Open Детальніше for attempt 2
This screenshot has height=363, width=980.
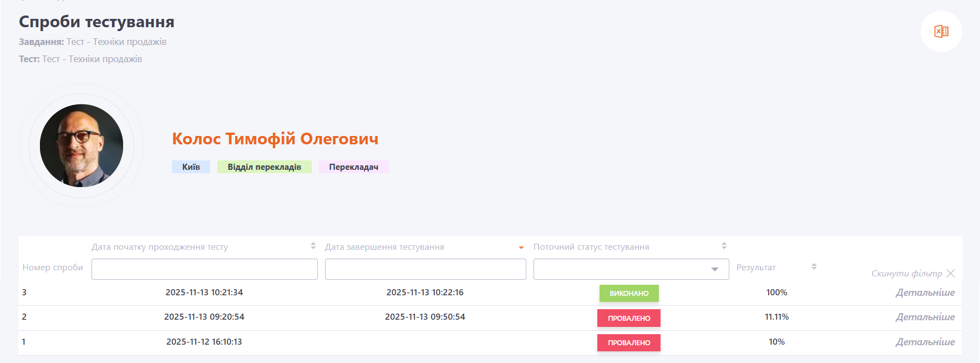coord(925,317)
